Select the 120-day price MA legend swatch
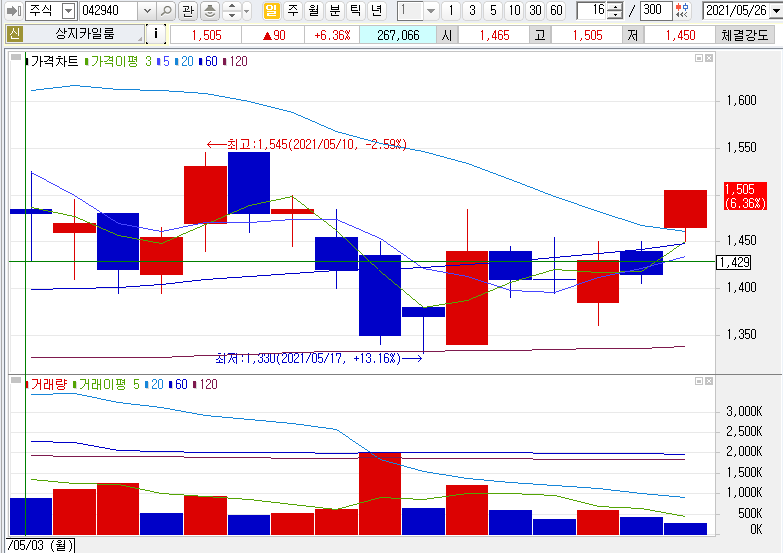Screen dimensions: 783x553 pyautogui.click(x=225, y=61)
